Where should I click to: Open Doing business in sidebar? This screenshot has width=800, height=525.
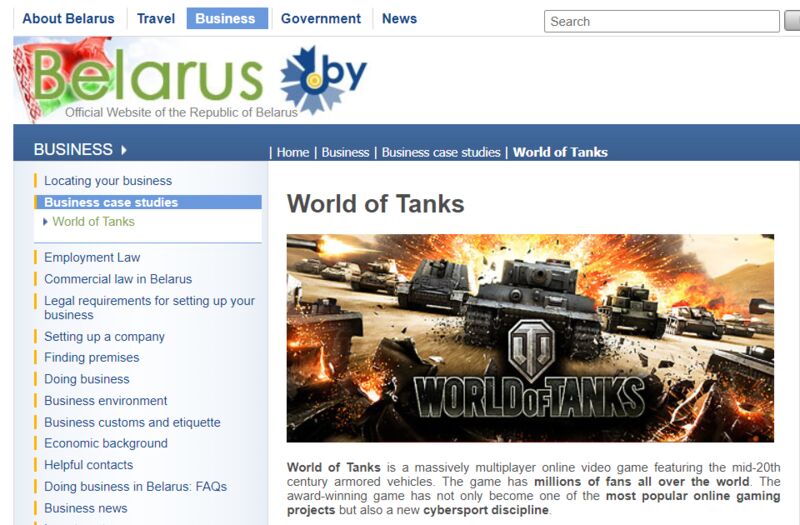click(87, 379)
